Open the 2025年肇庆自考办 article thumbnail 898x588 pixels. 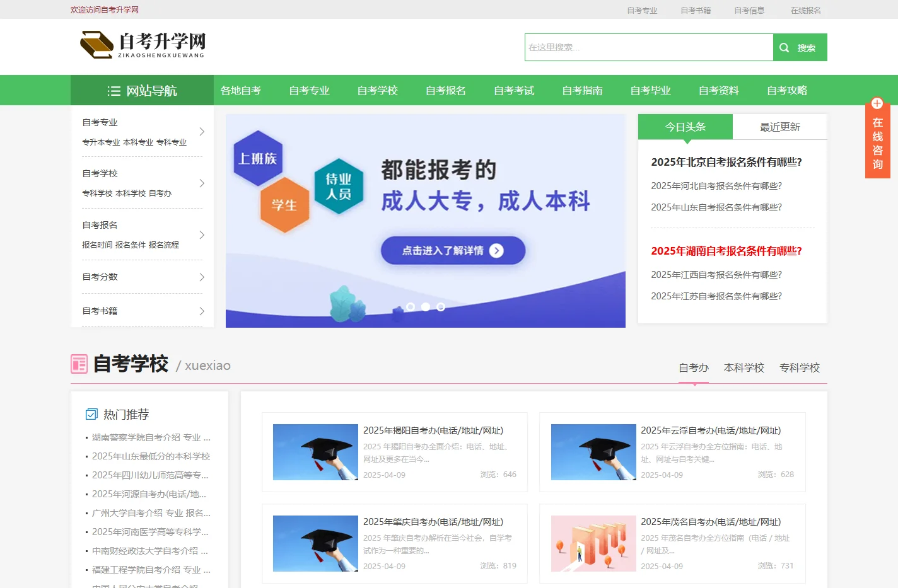tap(315, 543)
